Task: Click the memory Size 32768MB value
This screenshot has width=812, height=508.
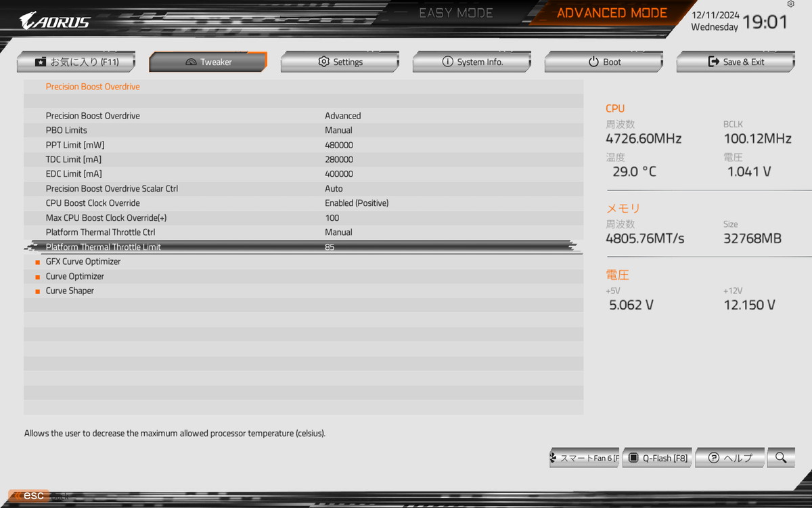Action: 752,238
